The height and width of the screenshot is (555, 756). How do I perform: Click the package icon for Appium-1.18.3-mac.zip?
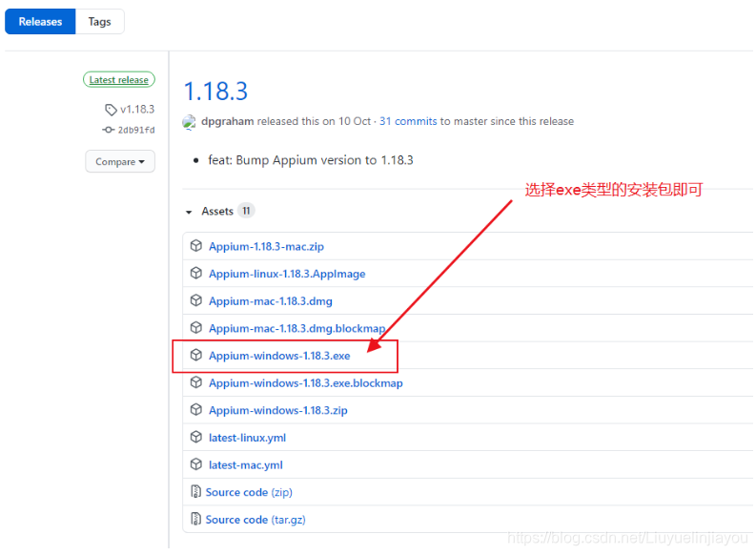pos(195,246)
